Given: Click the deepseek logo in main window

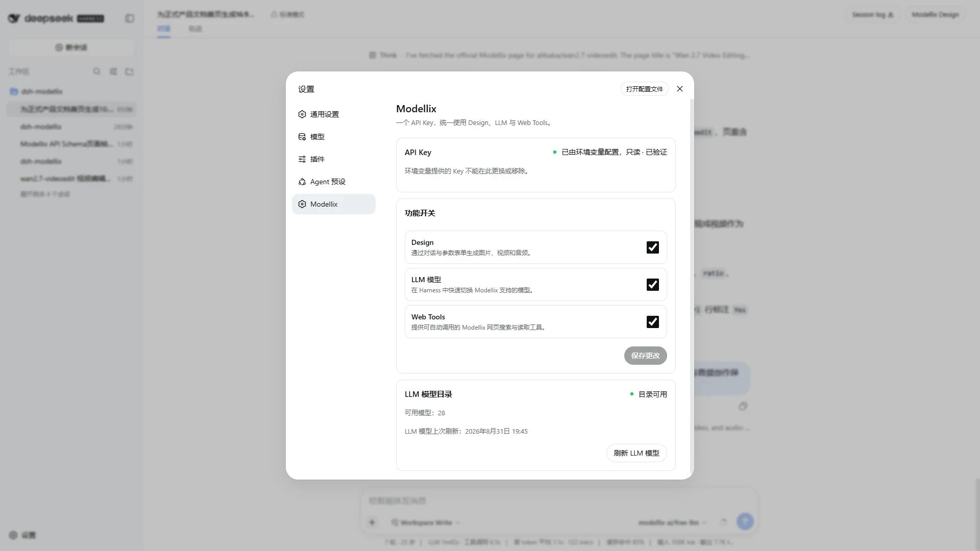Looking at the screenshot, I should [56, 18].
